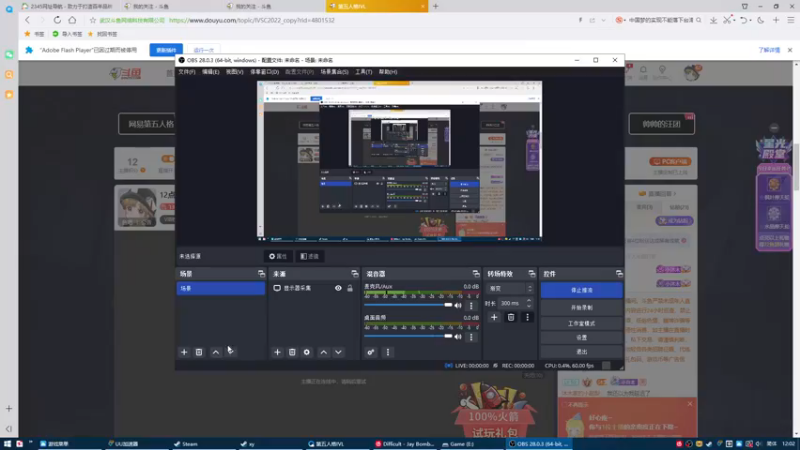The width and height of the screenshot is (800, 450).
Task: Click Exit button in Controls
Action: (x=582, y=352)
